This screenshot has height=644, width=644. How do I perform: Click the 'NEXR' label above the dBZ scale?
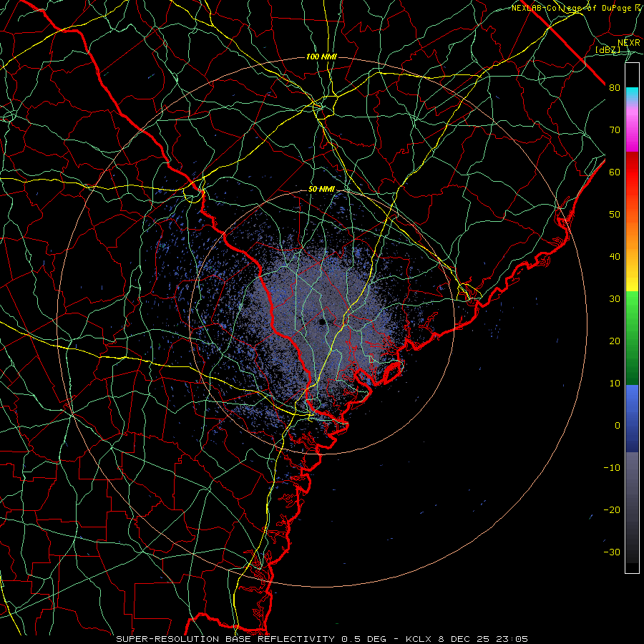pyautogui.click(x=629, y=43)
